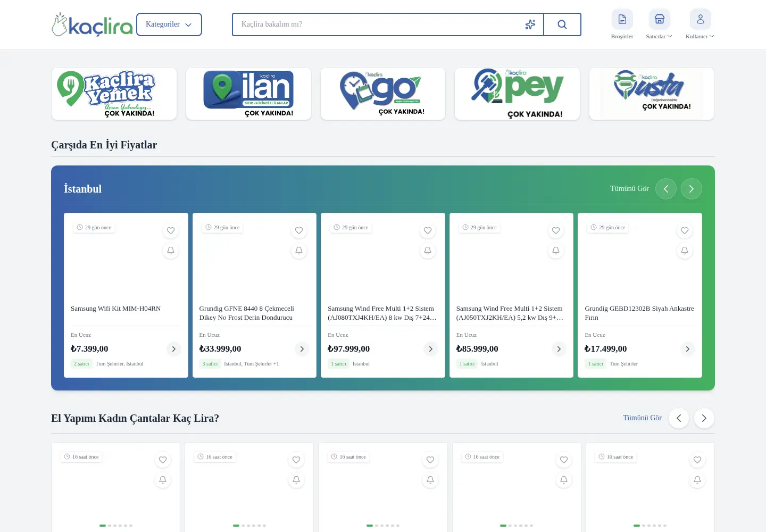Click the AI sparkle search icon

(x=530, y=24)
